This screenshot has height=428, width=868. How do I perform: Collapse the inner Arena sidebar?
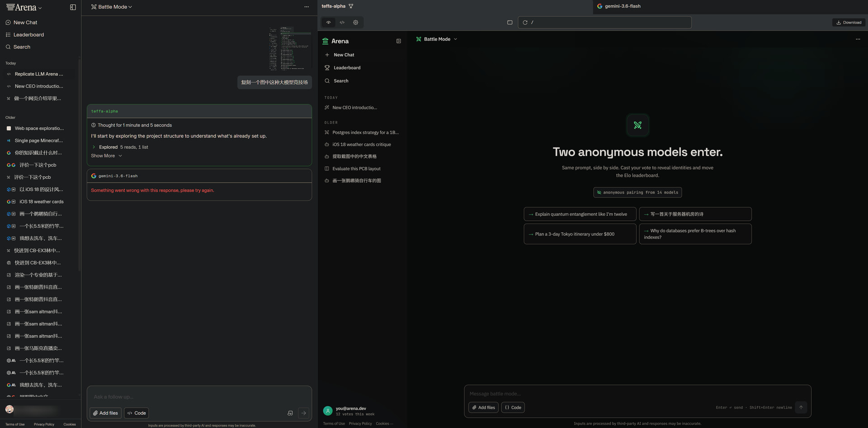tap(398, 41)
